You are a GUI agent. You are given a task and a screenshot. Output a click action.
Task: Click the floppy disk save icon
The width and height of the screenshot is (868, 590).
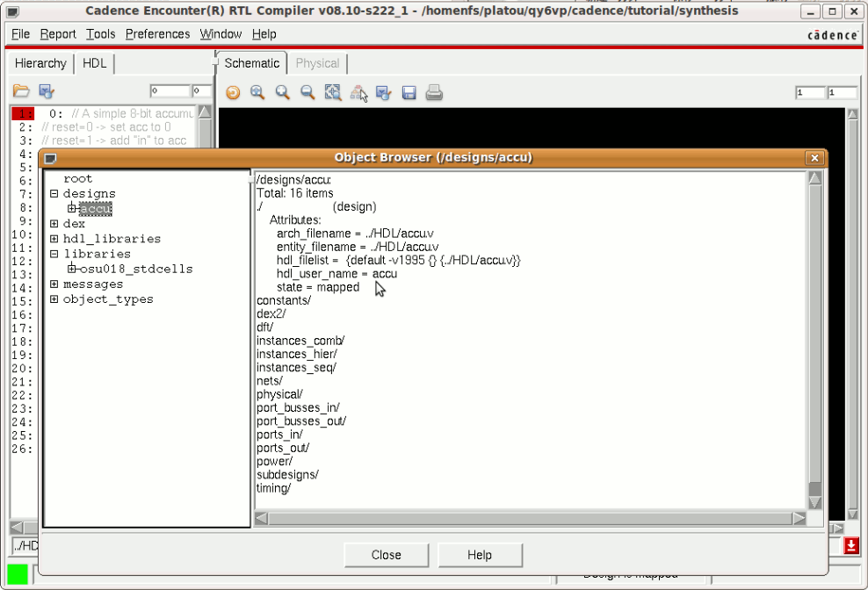409,92
